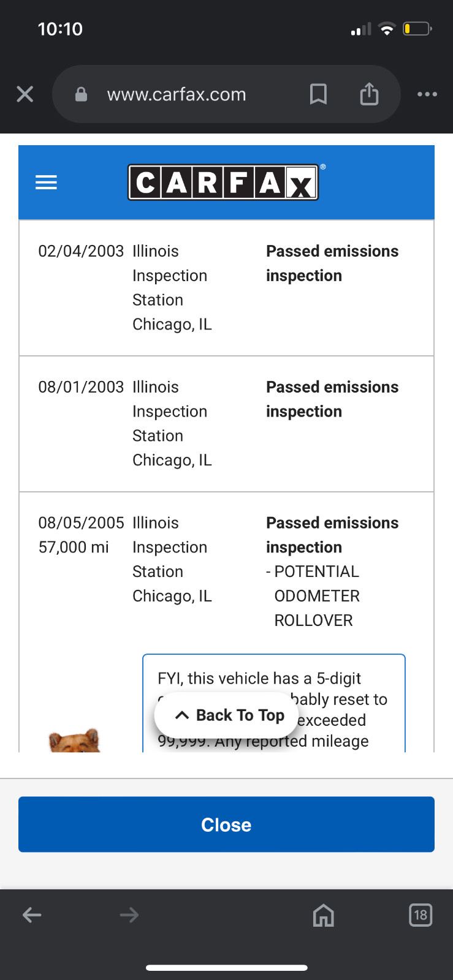
Task: Click the blue Close button
Action: (x=226, y=824)
